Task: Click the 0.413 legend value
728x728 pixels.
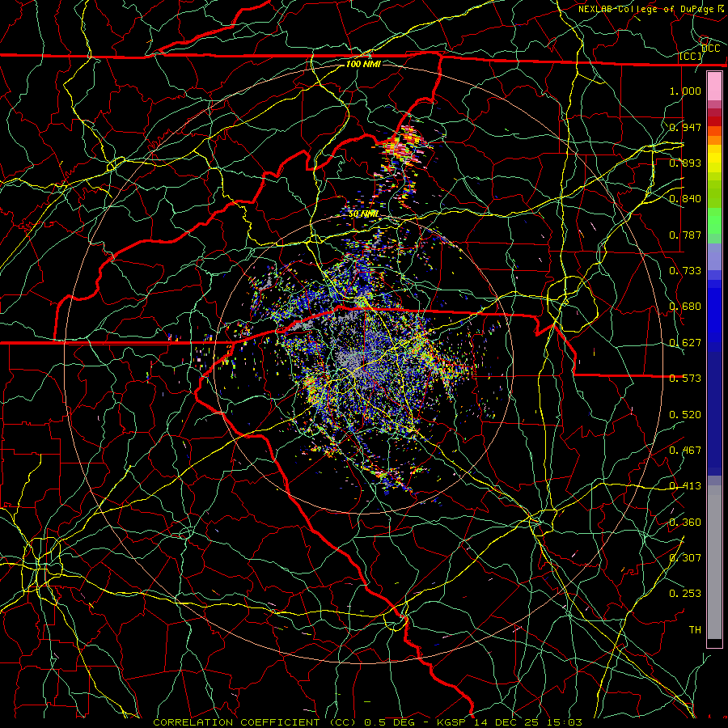Action: [685, 485]
